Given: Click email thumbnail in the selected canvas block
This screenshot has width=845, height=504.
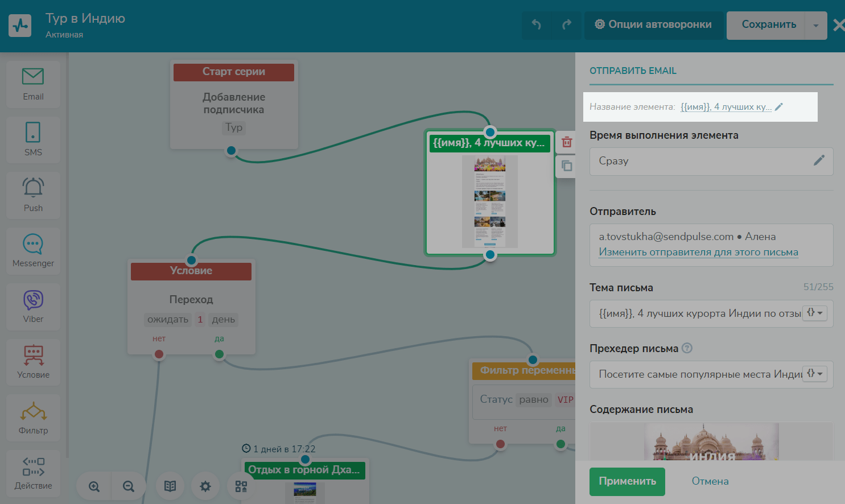Looking at the screenshot, I should pos(490,201).
